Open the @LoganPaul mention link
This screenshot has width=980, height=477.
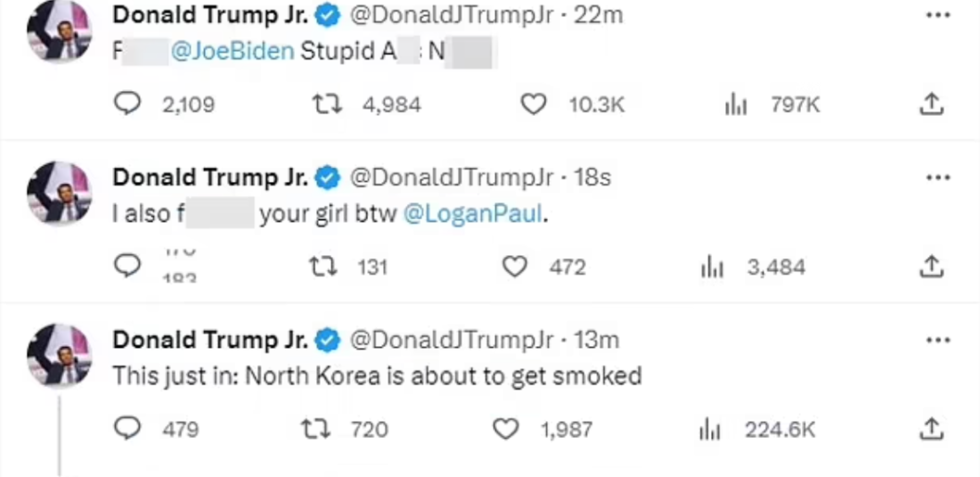[472, 215]
